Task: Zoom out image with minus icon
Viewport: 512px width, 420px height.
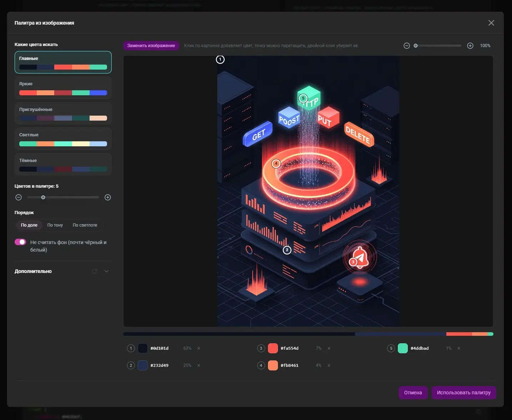Action: (x=406, y=46)
